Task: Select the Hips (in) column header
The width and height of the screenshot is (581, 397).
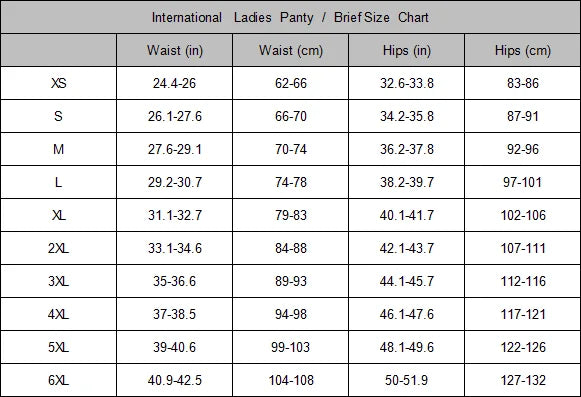Action: pyautogui.click(x=406, y=50)
